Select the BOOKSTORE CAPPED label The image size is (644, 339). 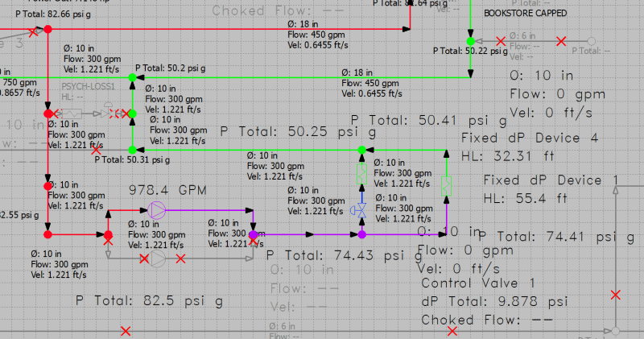[x=526, y=13]
